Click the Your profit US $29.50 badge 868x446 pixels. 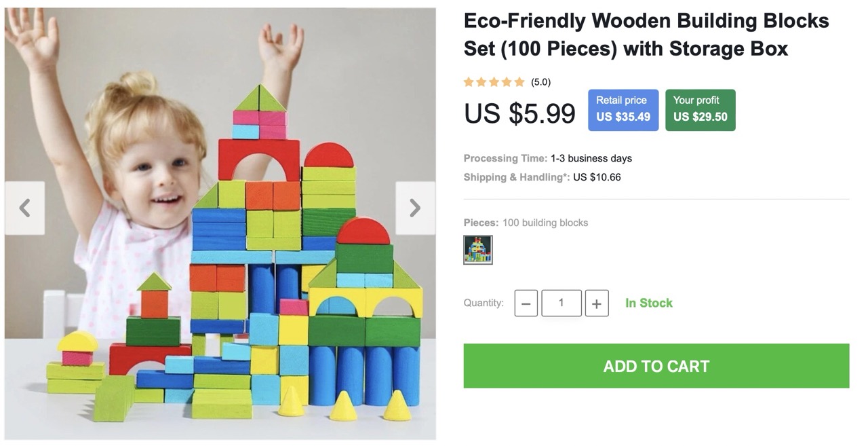[x=700, y=109]
